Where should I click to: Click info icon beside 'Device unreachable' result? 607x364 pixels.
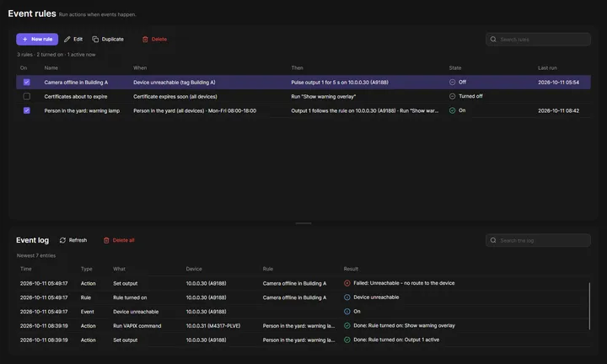[x=346, y=297]
